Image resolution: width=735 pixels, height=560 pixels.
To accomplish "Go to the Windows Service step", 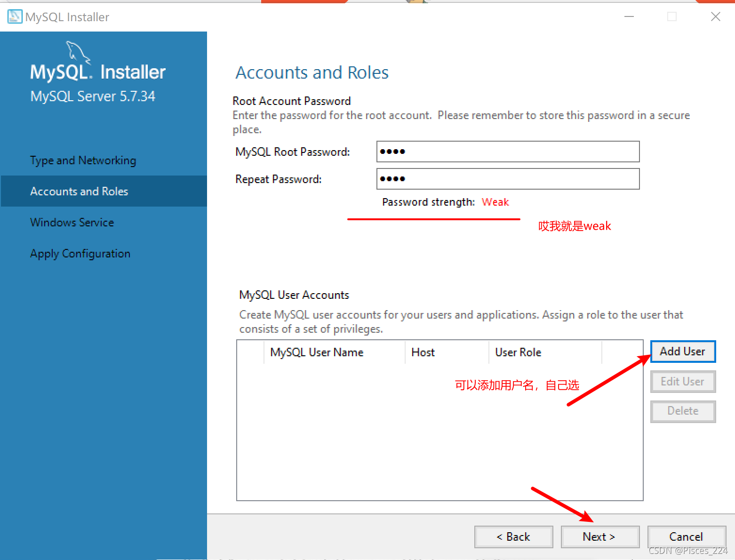I will coord(72,222).
